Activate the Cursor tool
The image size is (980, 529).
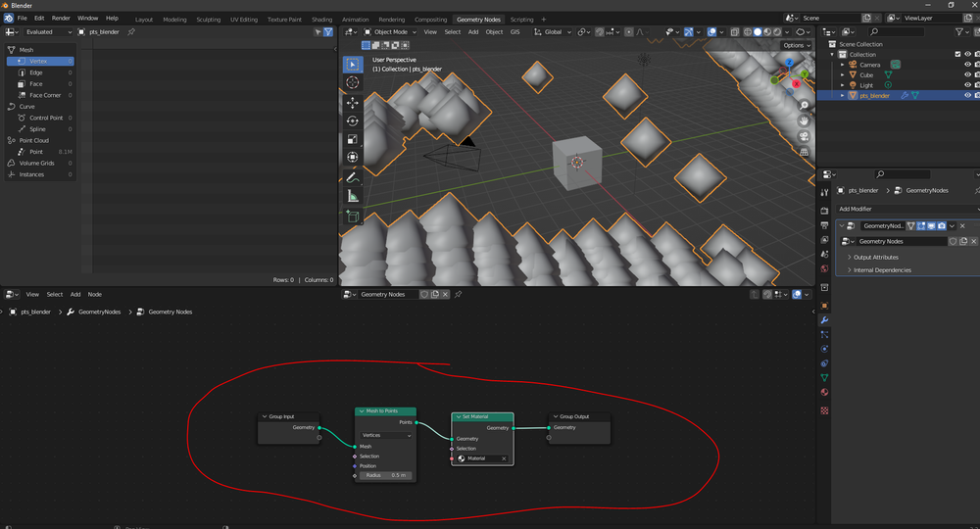pyautogui.click(x=353, y=82)
